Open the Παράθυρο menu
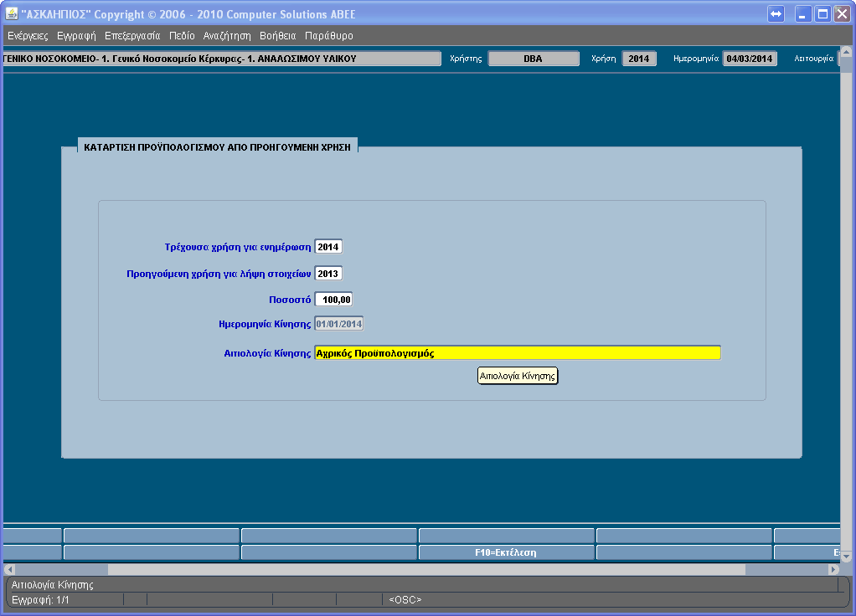856x616 pixels. point(329,36)
